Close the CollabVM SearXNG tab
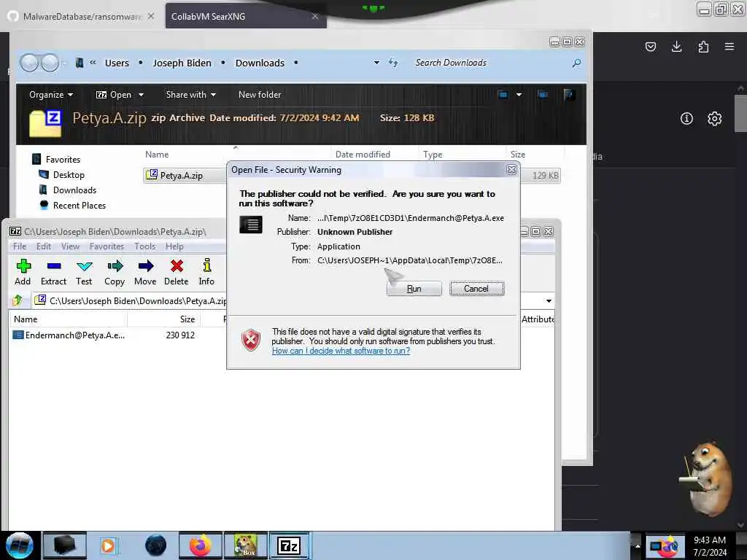Viewport: 747px width, 560px height. (315, 16)
